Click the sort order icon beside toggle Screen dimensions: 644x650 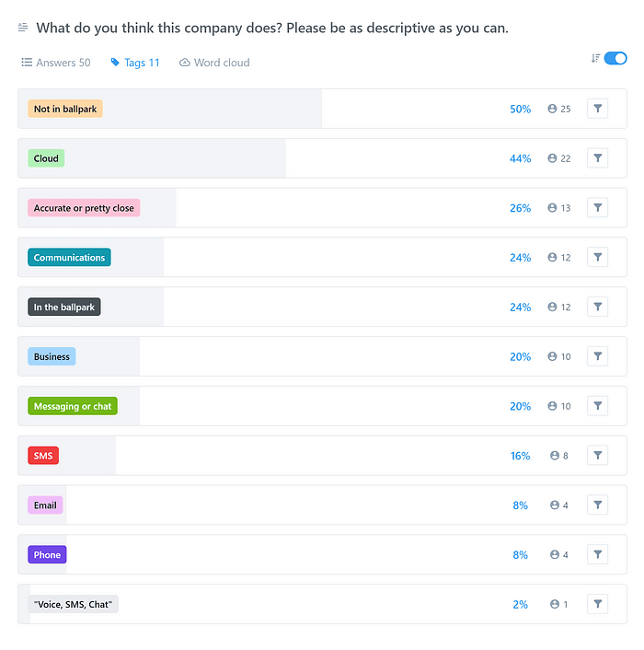pos(595,58)
